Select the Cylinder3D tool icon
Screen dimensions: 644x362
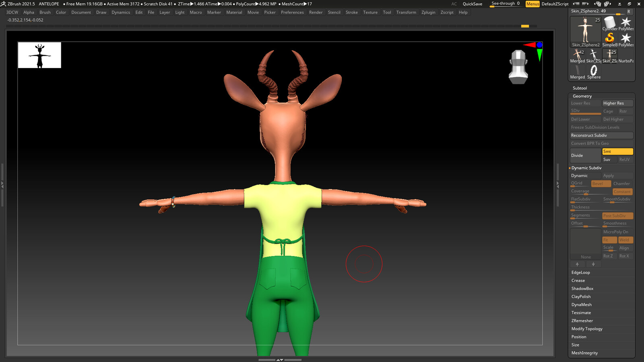pos(610,23)
